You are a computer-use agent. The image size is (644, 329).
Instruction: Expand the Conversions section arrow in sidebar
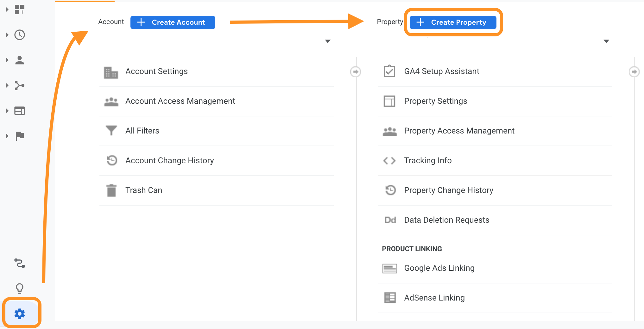(7, 136)
